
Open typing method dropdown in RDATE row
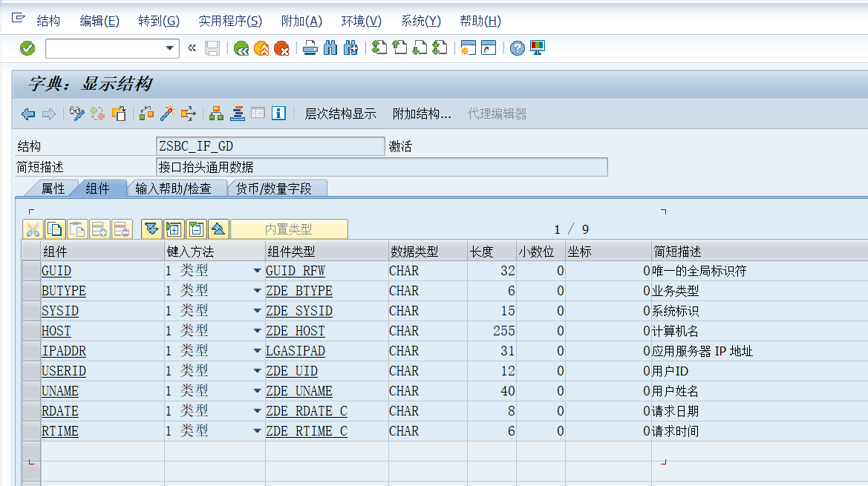coord(257,411)
